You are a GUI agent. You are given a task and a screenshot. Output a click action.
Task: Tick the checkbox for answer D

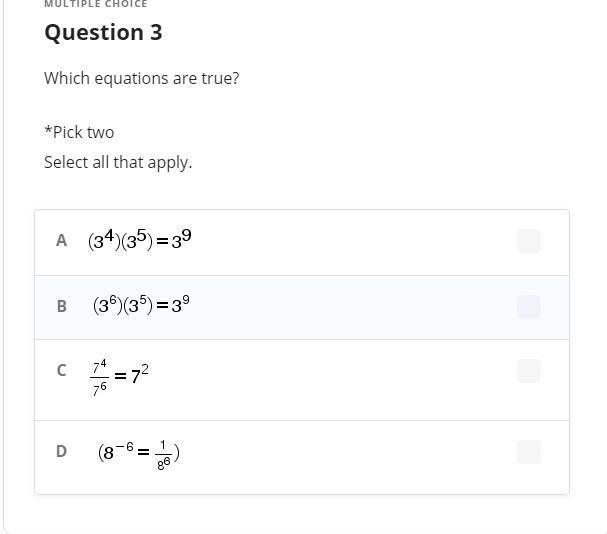pyautogui.click(x=529, y=452)
